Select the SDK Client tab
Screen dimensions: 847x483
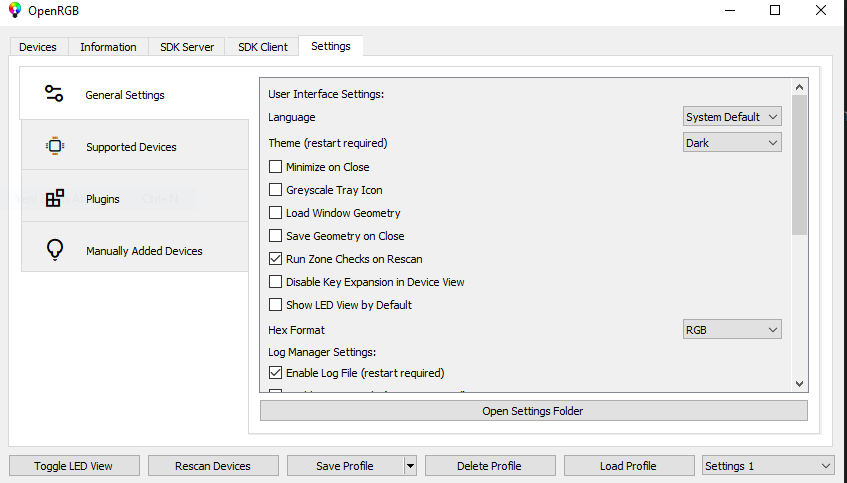[x=263, y=47]
